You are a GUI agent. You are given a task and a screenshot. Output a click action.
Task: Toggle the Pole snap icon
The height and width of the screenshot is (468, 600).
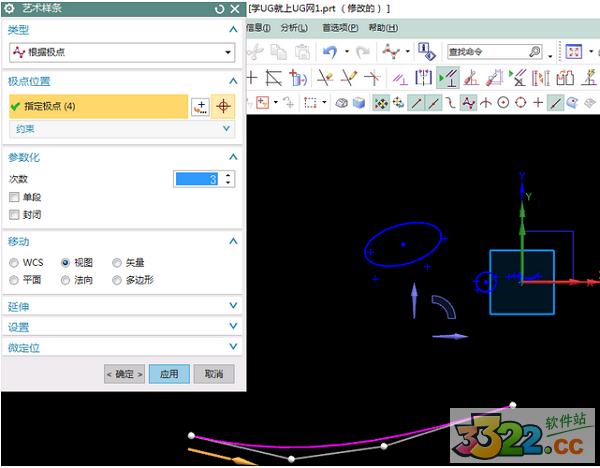[468, 103]
